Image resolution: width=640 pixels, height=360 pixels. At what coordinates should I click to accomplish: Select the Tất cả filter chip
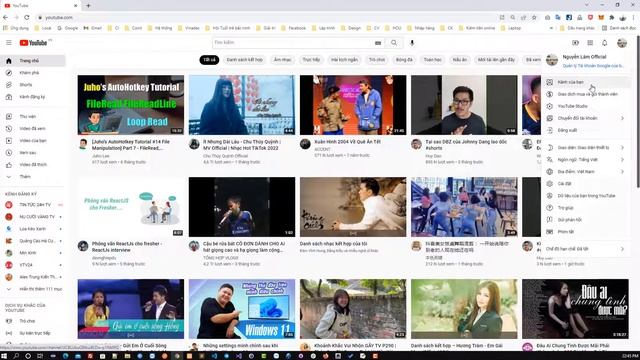pyautogui.click(x=209, y=60)
